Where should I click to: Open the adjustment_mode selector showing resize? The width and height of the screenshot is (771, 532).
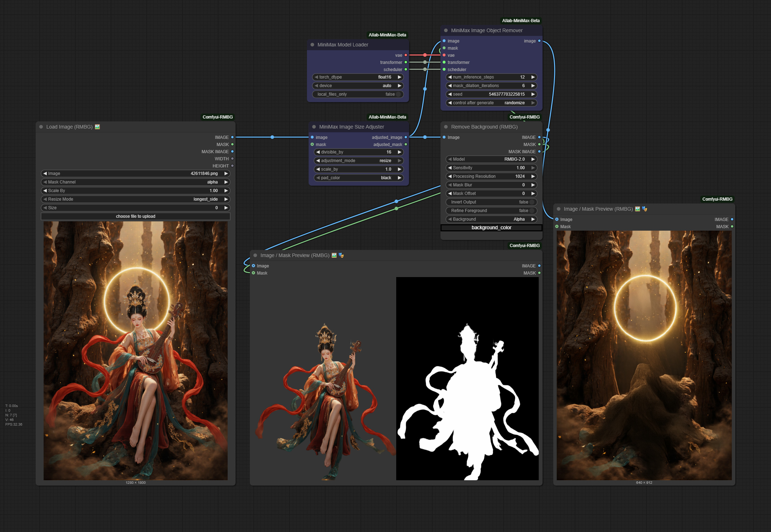pyautogui.click(x=358, y=160)
